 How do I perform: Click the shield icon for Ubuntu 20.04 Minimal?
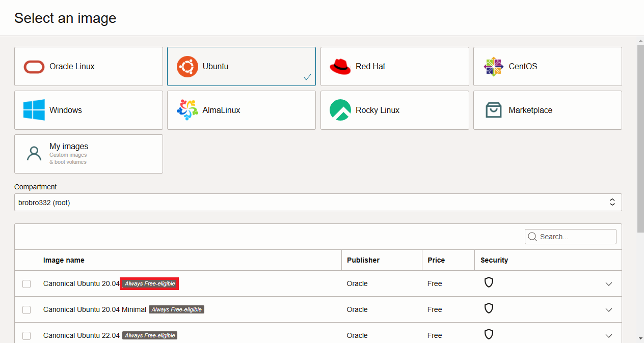point(489,308)
